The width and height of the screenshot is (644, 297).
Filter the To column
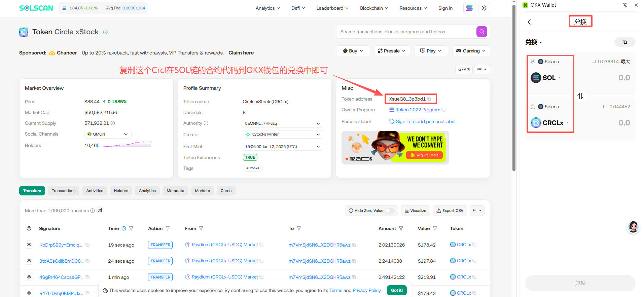click(299, 228)
